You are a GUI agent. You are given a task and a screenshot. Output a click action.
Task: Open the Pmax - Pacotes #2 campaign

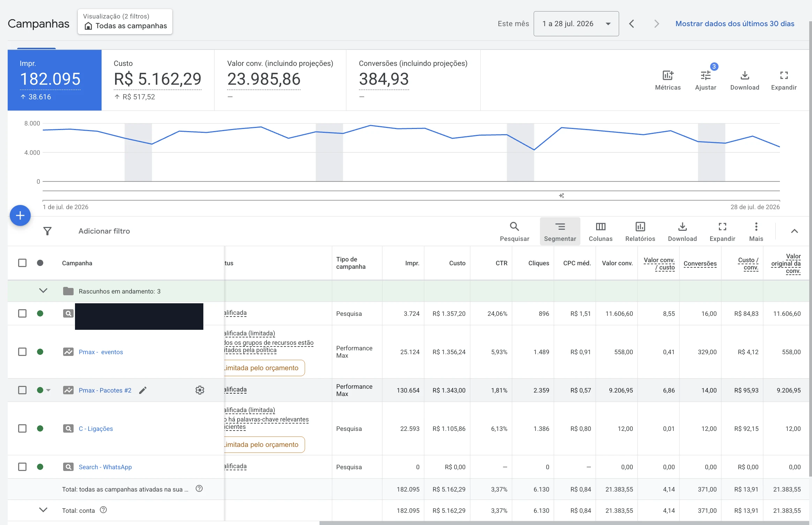[x=105, y=390]
